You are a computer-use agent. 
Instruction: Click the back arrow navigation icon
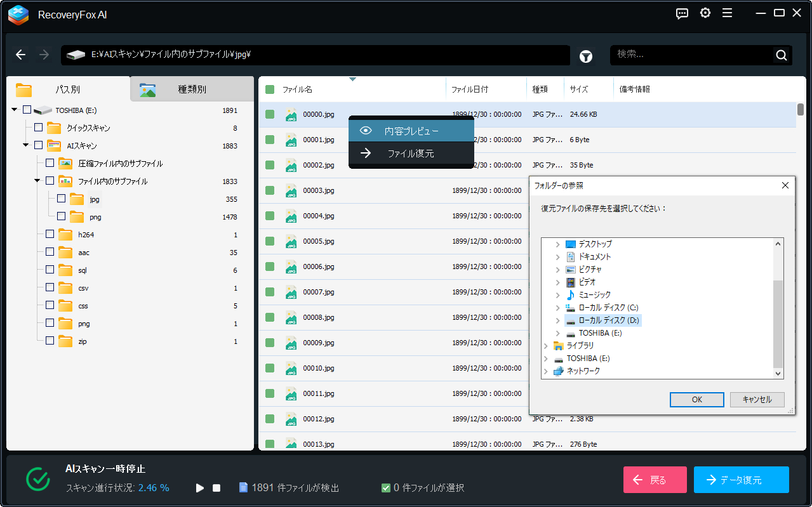coord(21,55)
